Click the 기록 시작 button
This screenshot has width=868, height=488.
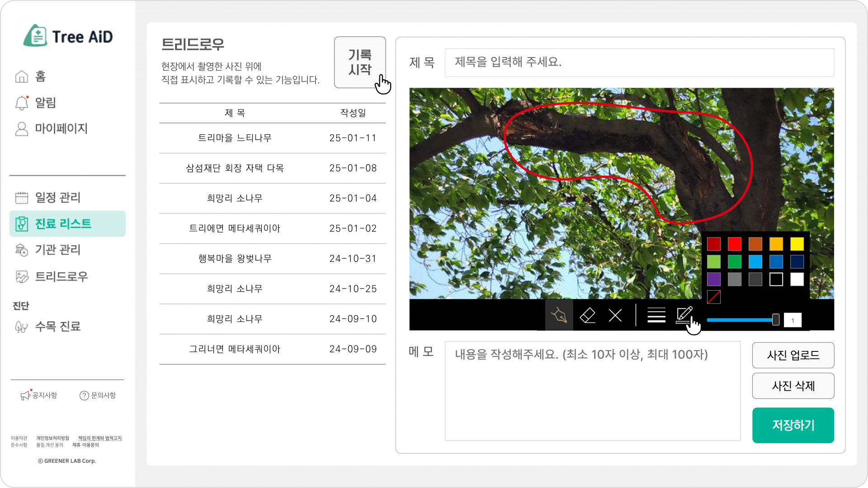click(359, 62)
